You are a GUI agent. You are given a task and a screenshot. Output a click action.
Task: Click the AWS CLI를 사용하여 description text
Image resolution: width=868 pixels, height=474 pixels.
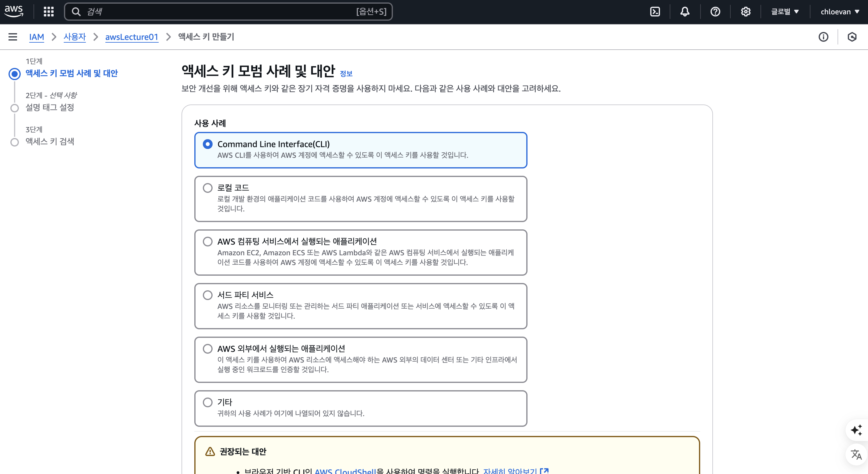click(x=343, y=155)
